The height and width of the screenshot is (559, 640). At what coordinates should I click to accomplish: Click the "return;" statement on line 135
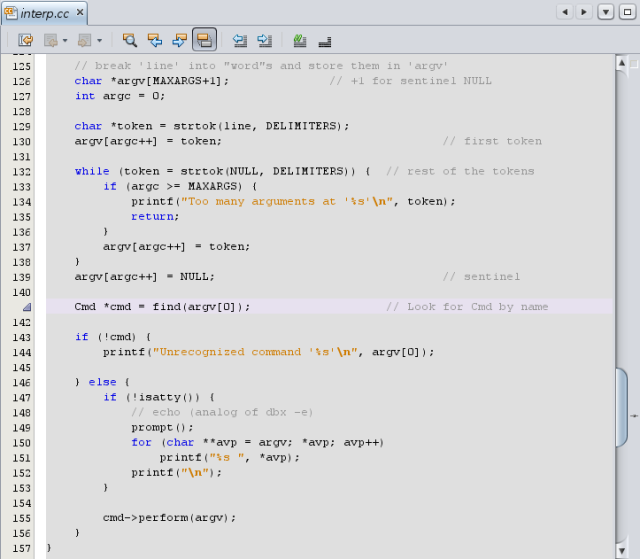[x=155, y=217]
